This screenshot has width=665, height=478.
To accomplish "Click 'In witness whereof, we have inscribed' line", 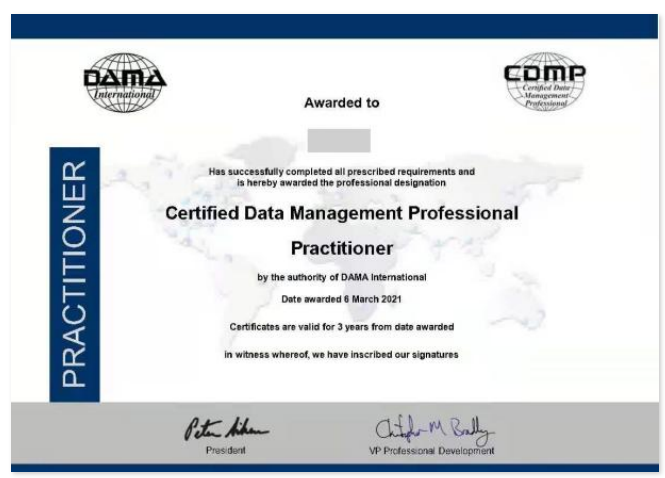I will (x=341, y=355).
